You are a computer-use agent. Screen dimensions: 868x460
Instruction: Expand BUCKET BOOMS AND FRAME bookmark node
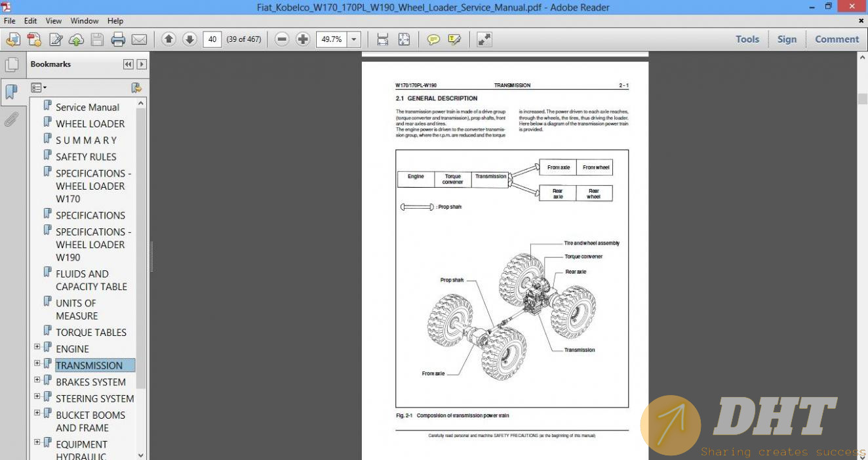[37, 413]
